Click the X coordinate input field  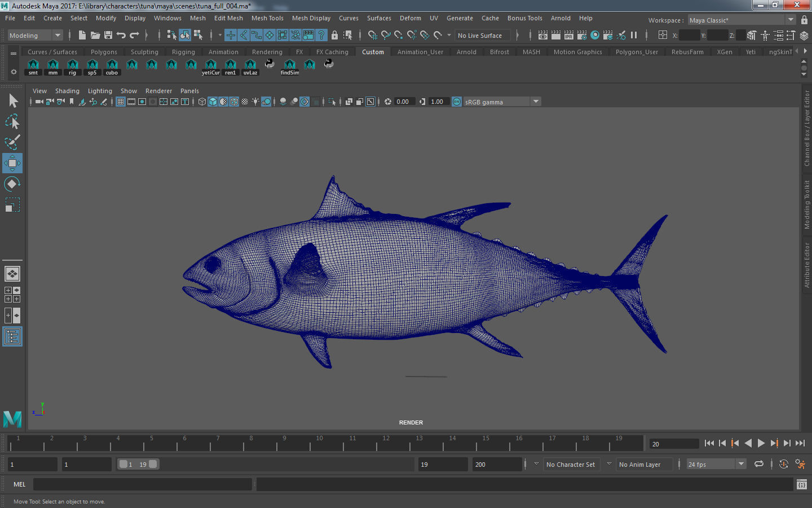pyautogui.click(x=689, y=35)
